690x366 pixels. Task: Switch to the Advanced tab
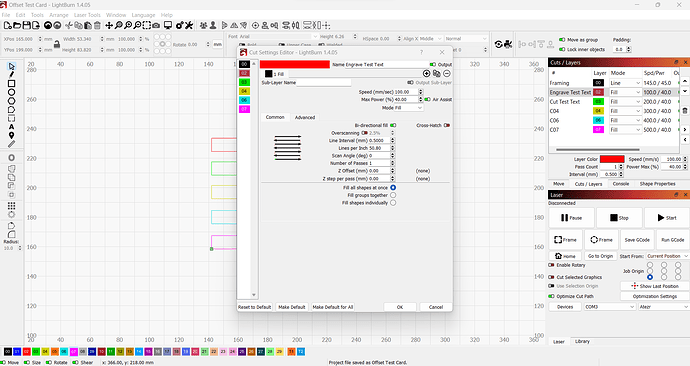click(x=305, y=117)
